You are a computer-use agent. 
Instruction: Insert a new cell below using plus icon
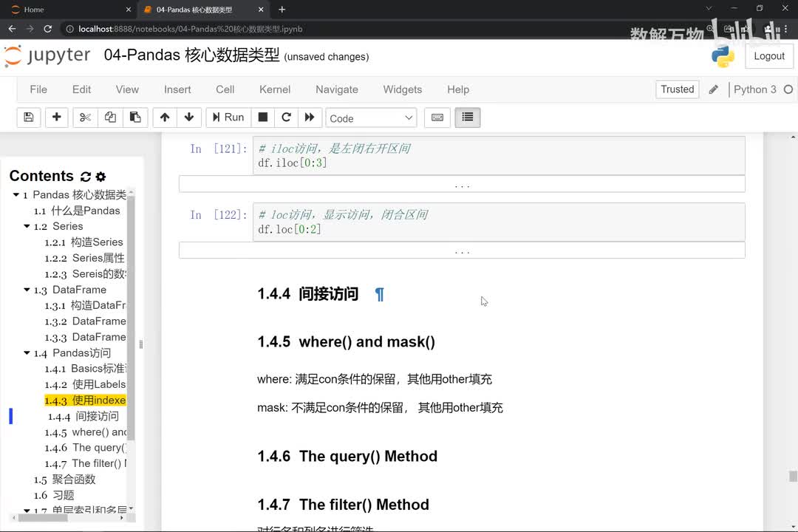click(x=56, y=117)
